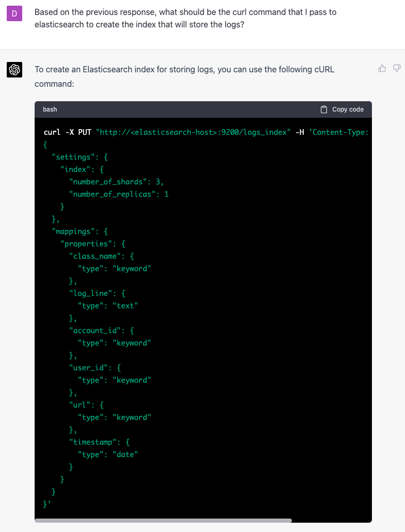This screenshot has height=532, width=405.
Task: Click the "mappings" key in the code
Action: click(x=72, y=231)
